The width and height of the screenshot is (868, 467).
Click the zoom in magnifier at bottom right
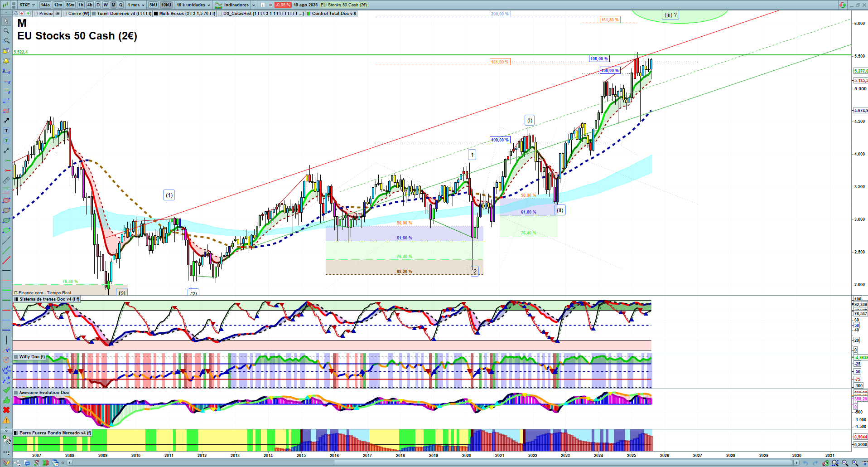point(855,463)
